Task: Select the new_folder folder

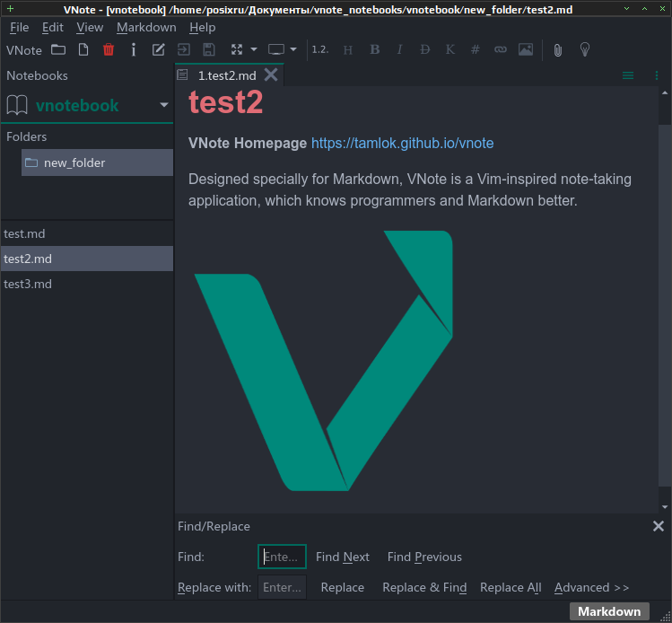Action: click(97, 162)
